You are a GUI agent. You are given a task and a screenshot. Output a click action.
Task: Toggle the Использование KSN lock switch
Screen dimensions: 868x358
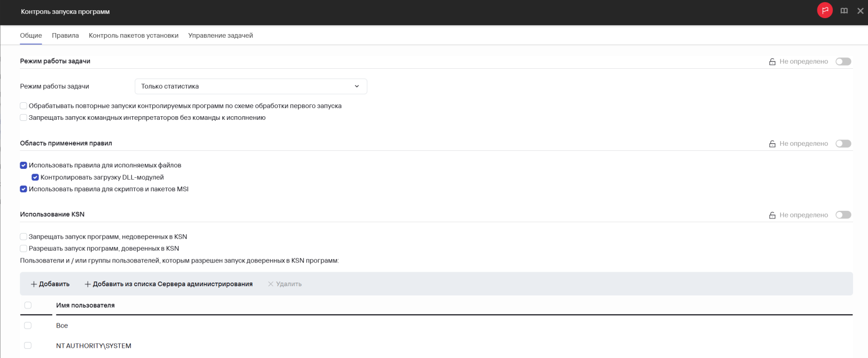coord(843,215)
